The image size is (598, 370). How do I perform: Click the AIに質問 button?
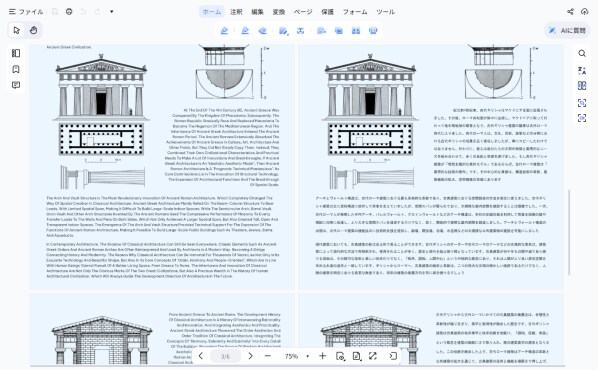click(567, 31)
